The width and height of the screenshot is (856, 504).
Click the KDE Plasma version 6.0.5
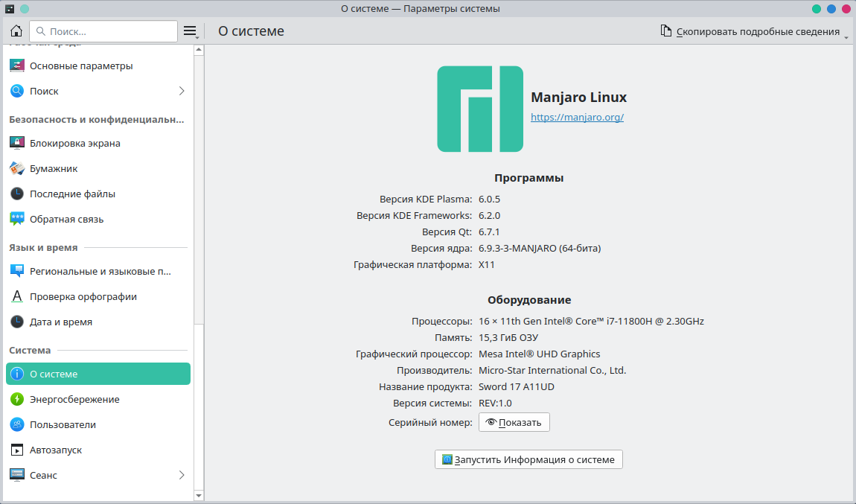[489, 200]
